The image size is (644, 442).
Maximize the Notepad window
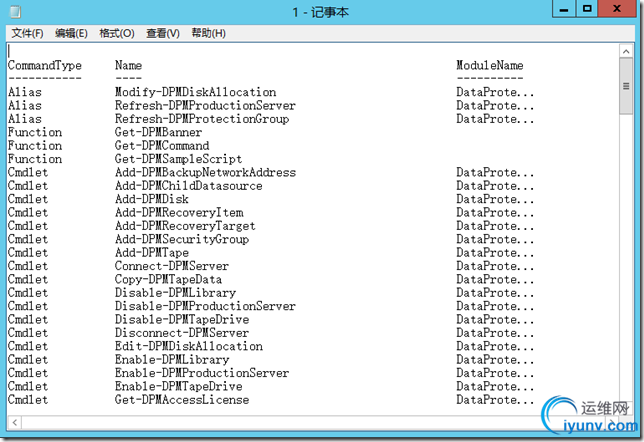point(587,9)
